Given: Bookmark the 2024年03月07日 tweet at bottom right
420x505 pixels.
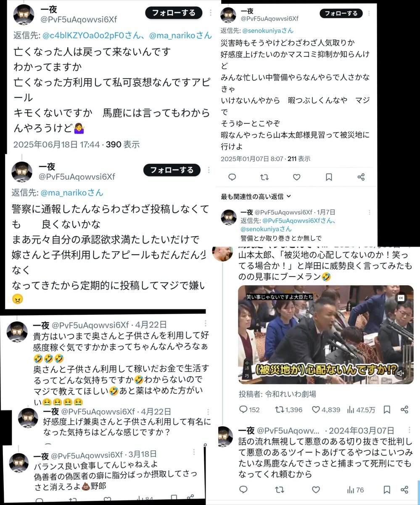Looking at the screenshot, I should pyautogui.click(x=387, y=490).
